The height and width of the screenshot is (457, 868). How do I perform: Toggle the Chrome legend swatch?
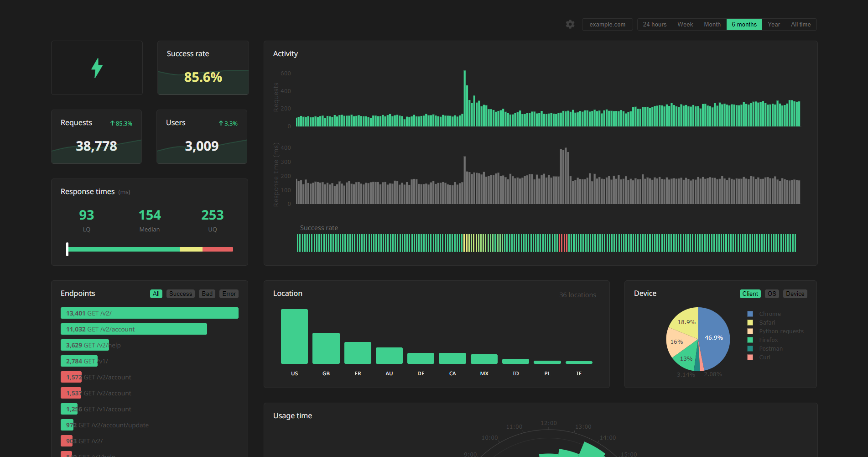tap(750, 314)
